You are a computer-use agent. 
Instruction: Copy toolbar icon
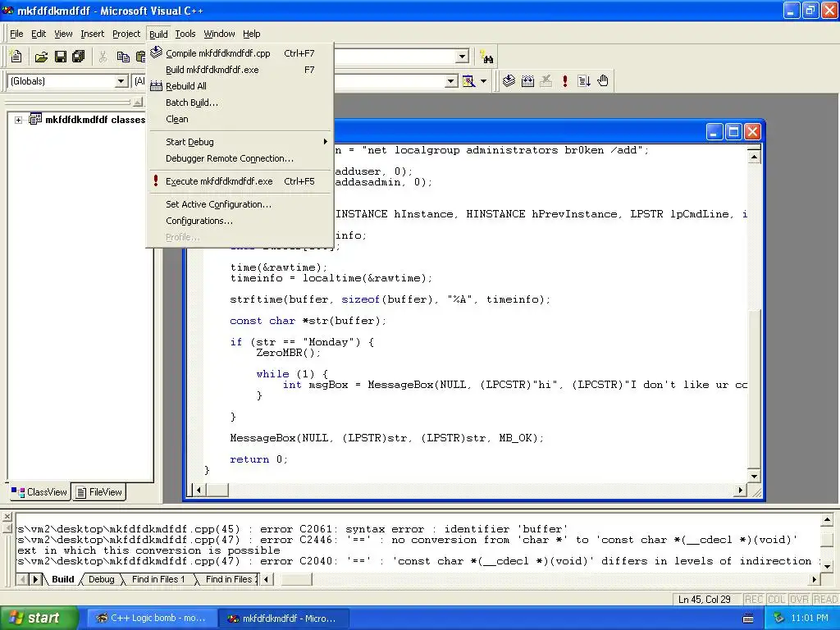pos(123,57)
